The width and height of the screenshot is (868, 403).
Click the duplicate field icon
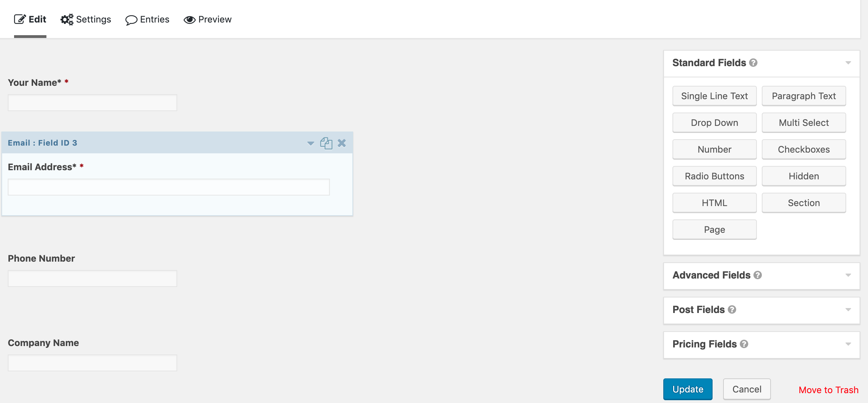point(327,143)
